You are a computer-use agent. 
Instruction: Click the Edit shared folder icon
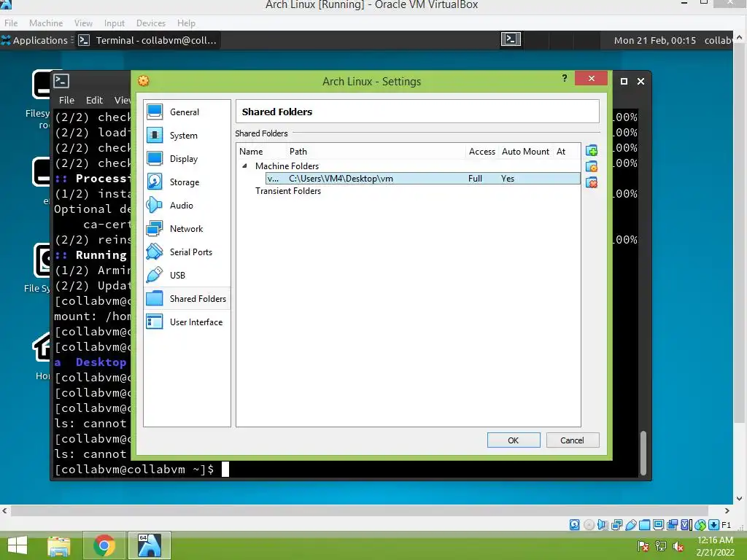tap(592, 167)
